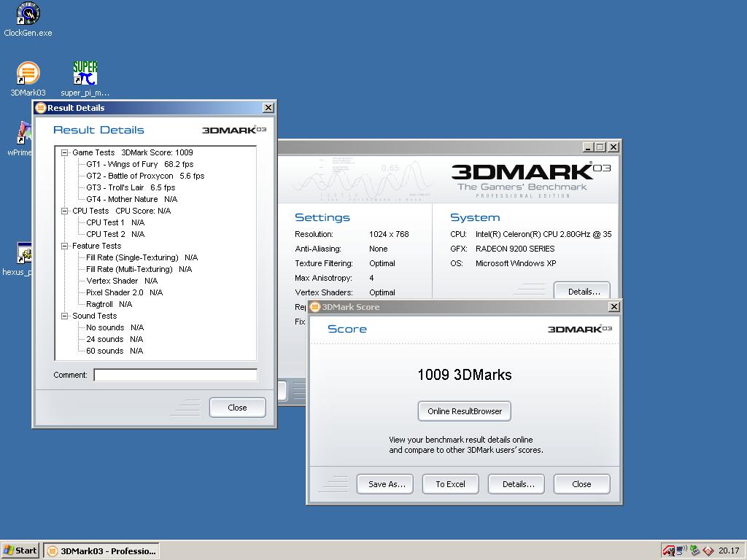This screenshot has width=747, height=560.
Task: Open the wPrime desktop shortcut
Action: 19,138
